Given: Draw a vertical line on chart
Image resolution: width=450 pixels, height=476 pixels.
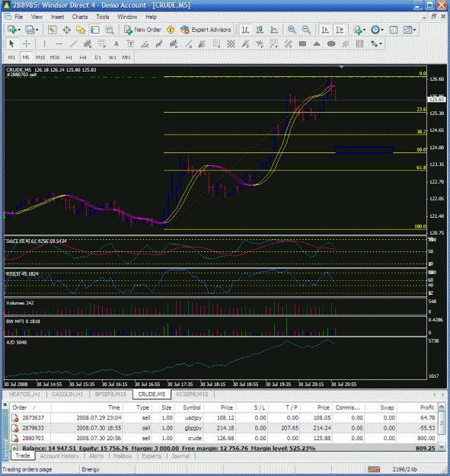Looking at the screenshot, I should pyautogui.click(x=44, y=44).
